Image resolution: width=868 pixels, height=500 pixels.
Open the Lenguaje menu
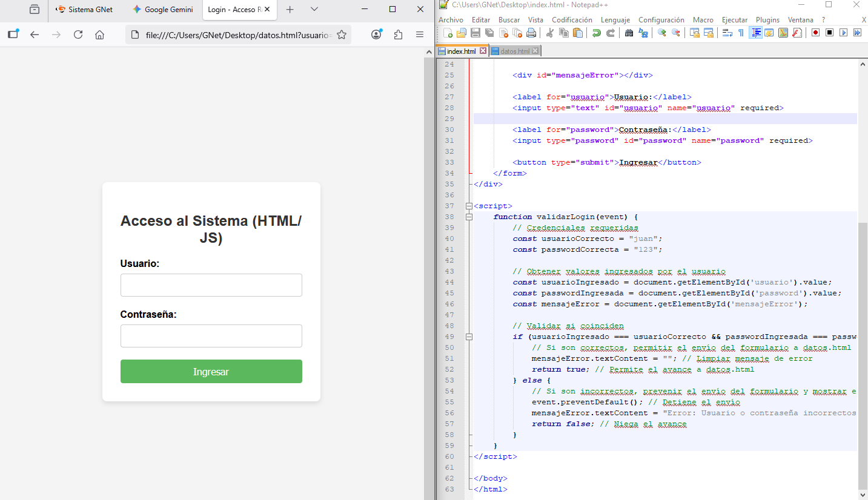[615, 20]
